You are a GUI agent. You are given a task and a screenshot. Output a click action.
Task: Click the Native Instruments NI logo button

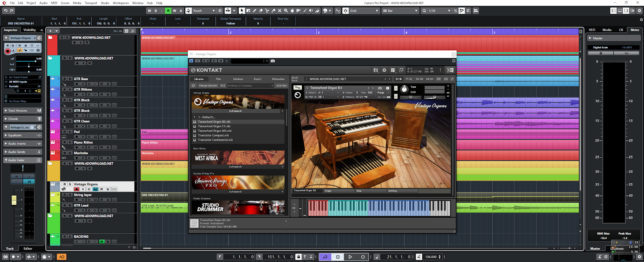point(450,70)
